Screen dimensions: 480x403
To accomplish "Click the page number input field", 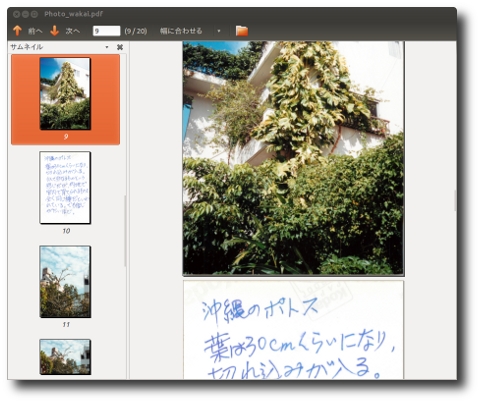I will click(x=106, y=31).
